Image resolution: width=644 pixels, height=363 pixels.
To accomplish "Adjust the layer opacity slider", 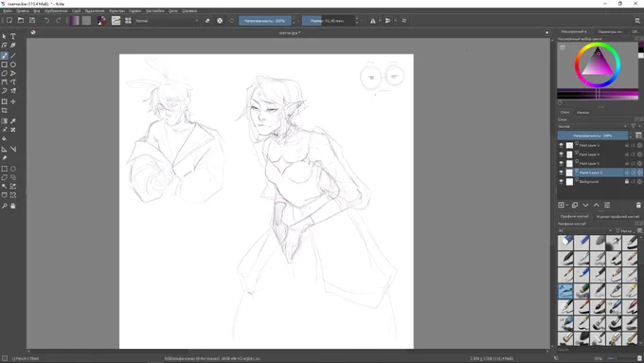I will tap(593, 136).
